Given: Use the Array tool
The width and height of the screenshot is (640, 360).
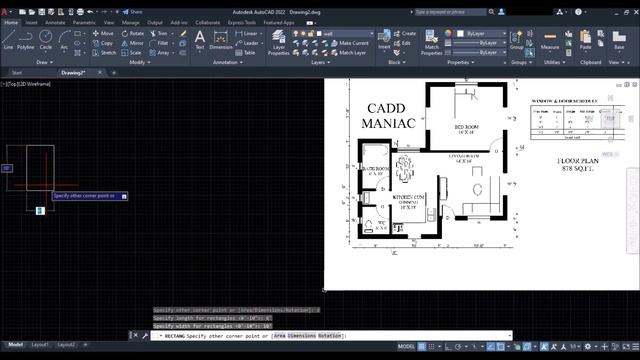Looking at the screenshot, I should (x=159, y=53).
